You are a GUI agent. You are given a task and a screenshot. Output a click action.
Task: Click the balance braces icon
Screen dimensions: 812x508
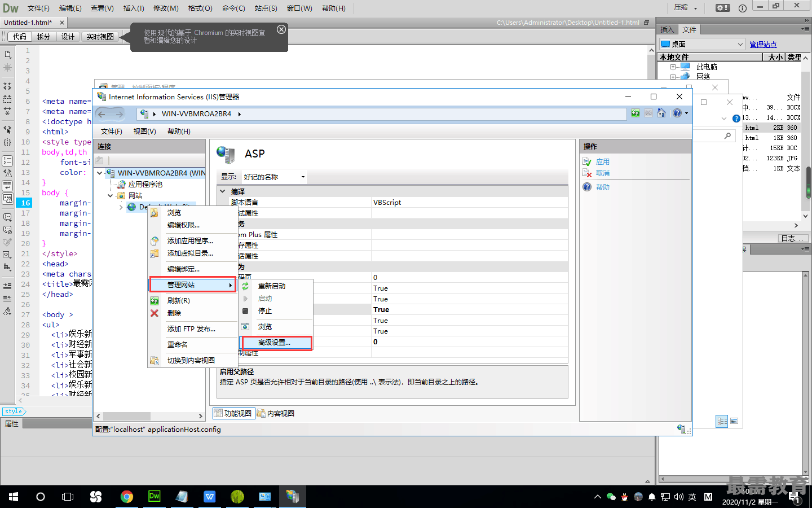click(x=7, y=142)
